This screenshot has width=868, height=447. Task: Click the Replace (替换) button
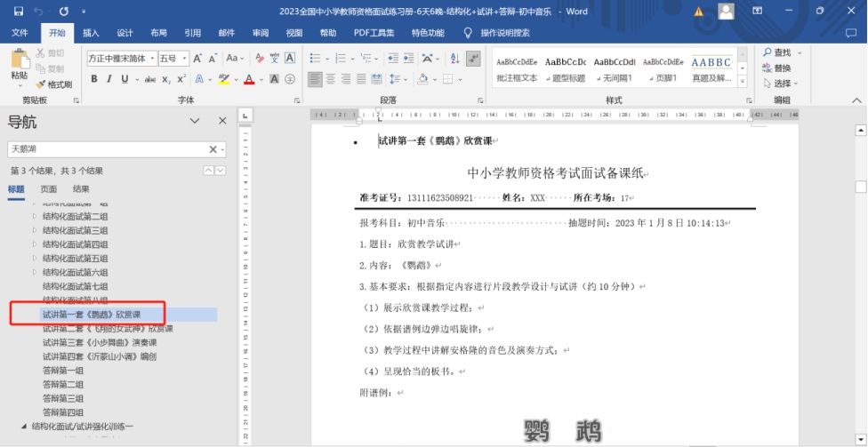pyautogui.click(x=776, y=68)
